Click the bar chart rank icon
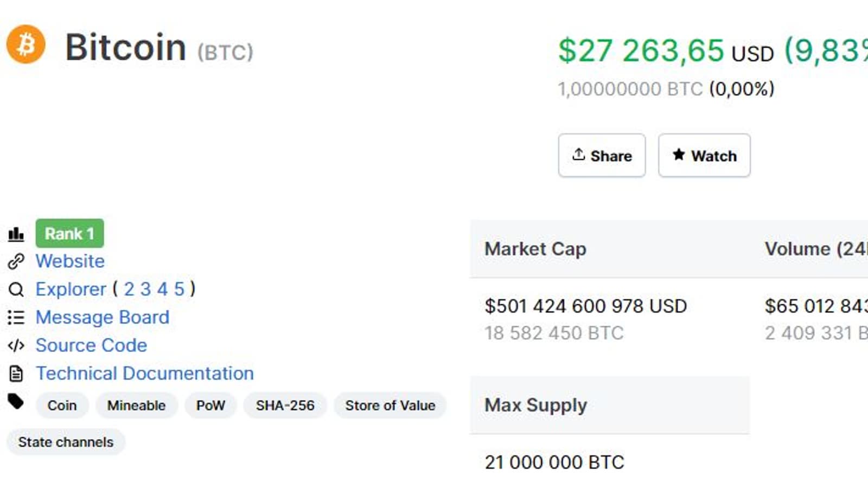This screenshot has height=488, width=868. [16, 234]
